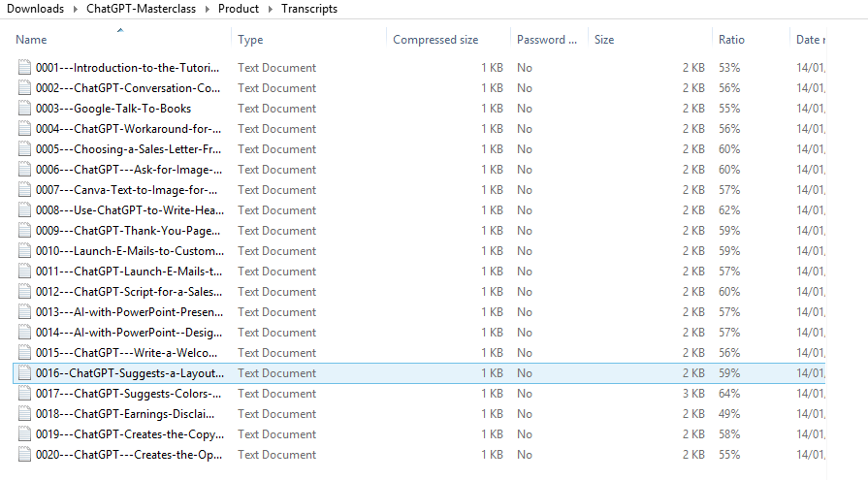868x480 pixels.
Task: Sort by the Password column header
Action: 549,40
